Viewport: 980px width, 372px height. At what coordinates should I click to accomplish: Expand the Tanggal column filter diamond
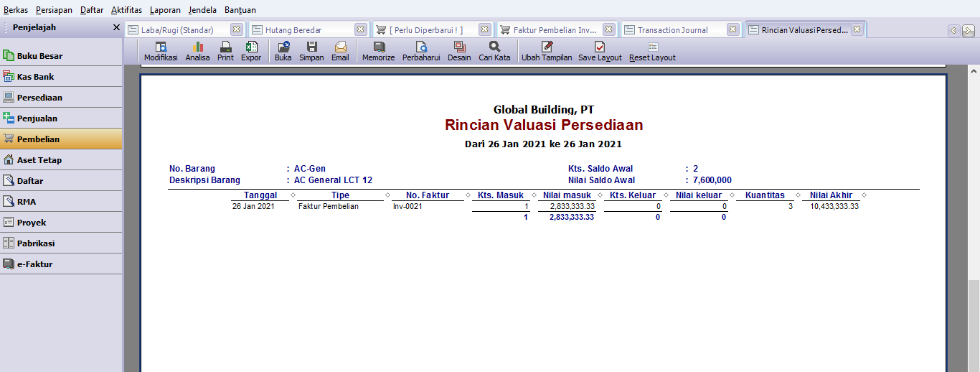[293, 195]
